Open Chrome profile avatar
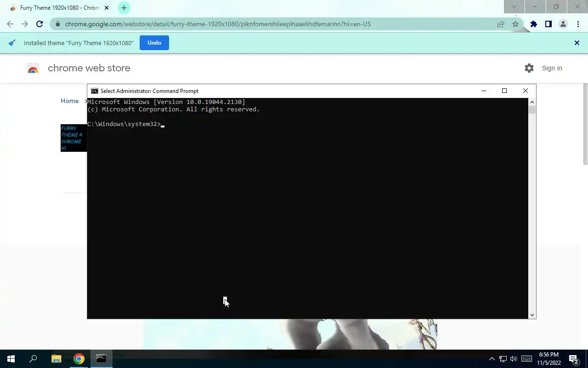 [563, 24]
